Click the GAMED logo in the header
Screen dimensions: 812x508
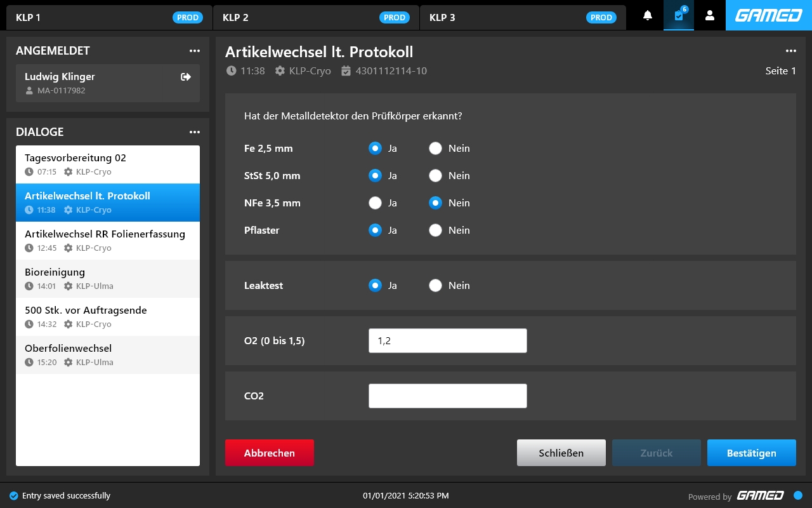[769, 15]
